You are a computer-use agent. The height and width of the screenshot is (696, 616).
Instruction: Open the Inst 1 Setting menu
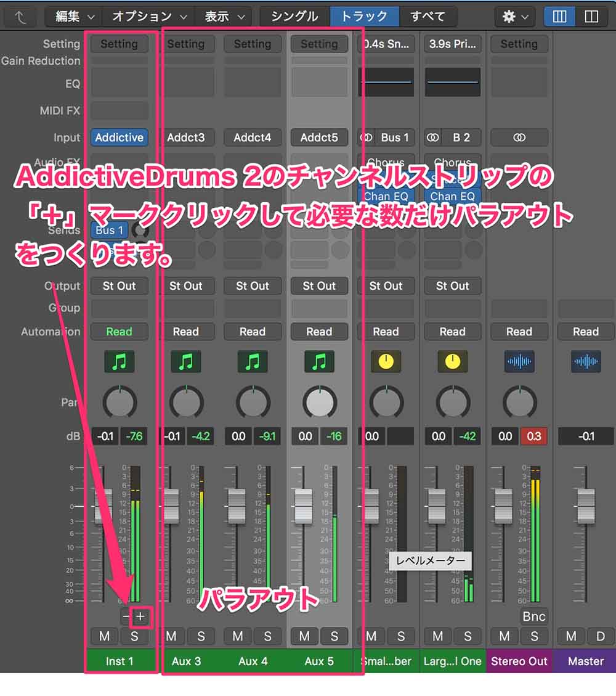(x=120, y=44)
